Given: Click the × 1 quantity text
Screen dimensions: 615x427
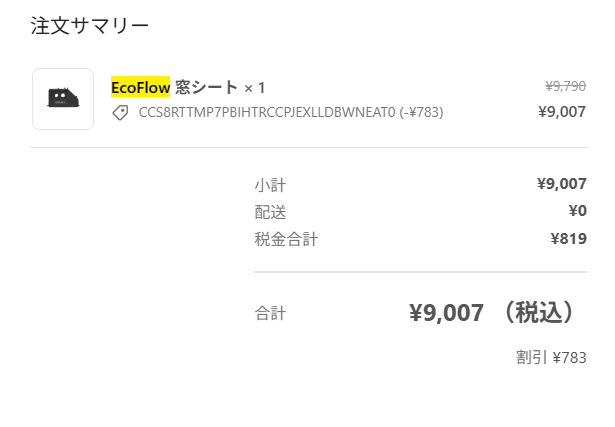Looking at the screenshot, I should pos(254,88).
